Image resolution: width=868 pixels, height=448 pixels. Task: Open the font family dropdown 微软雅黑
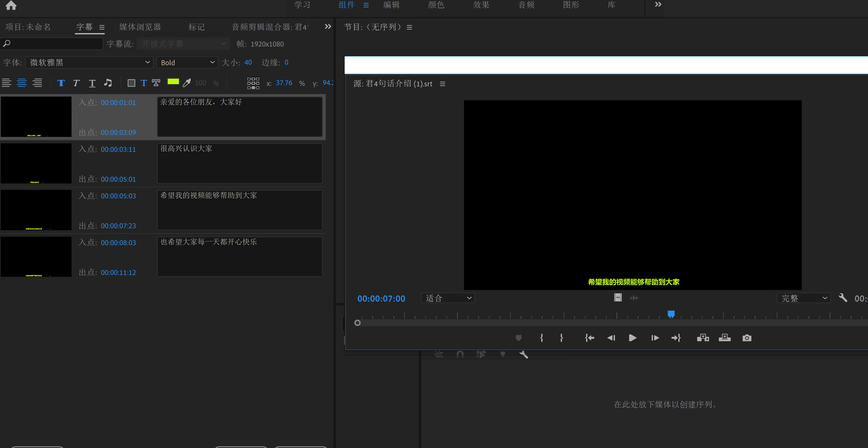89,63
